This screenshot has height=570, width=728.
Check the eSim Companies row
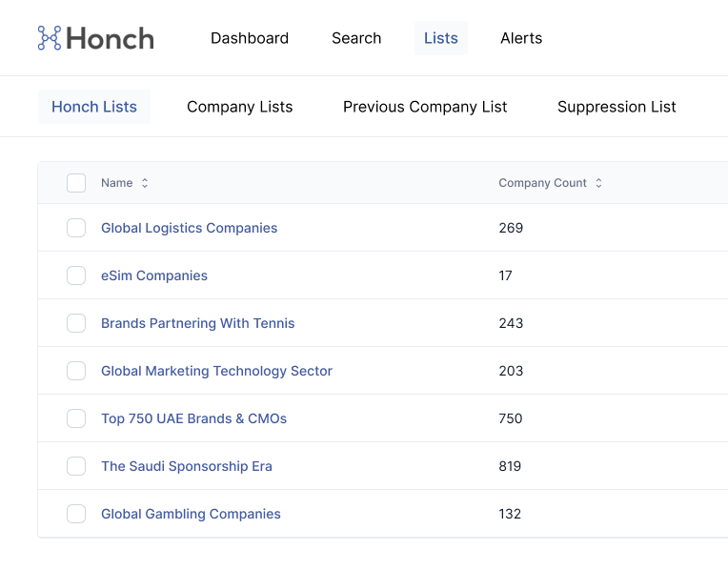(x=76, y=275)
